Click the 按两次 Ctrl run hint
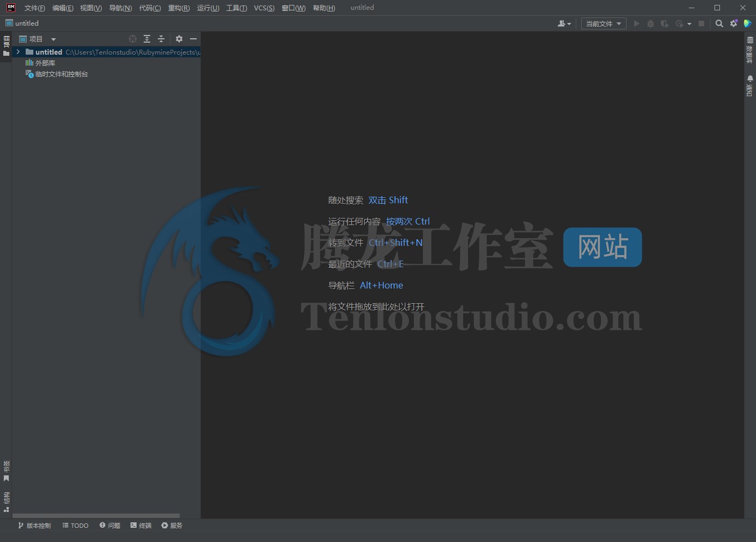 (x=407, y=221)
